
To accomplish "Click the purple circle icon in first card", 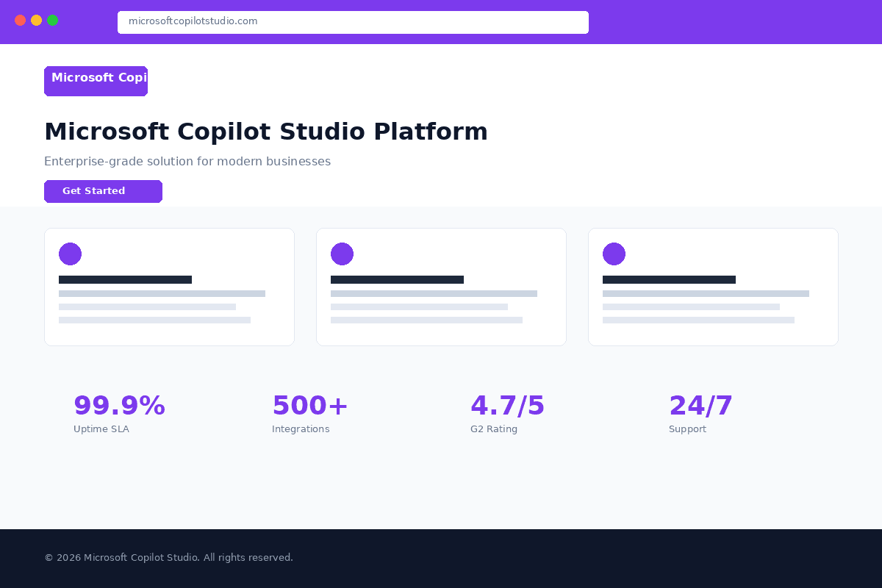I will click(x=70, y=254).
